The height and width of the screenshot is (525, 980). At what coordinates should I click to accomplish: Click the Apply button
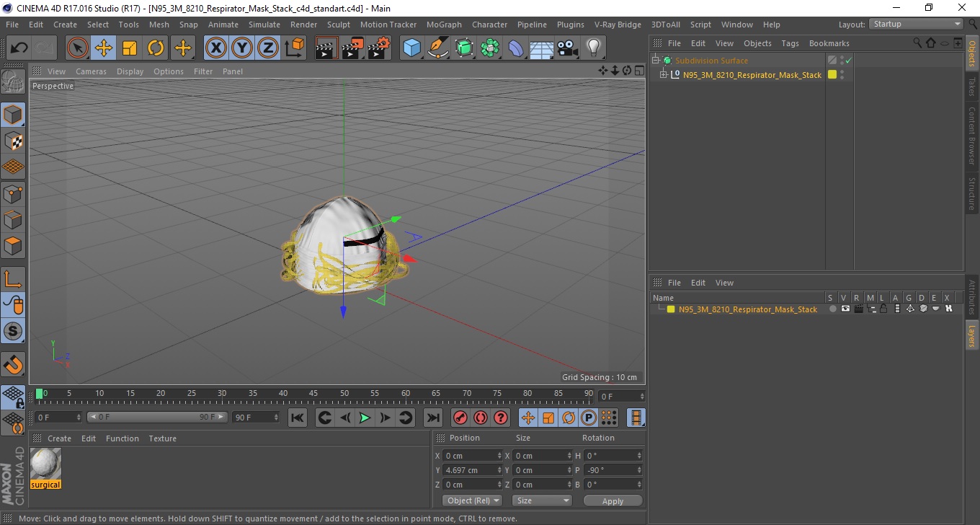point(612,500)
